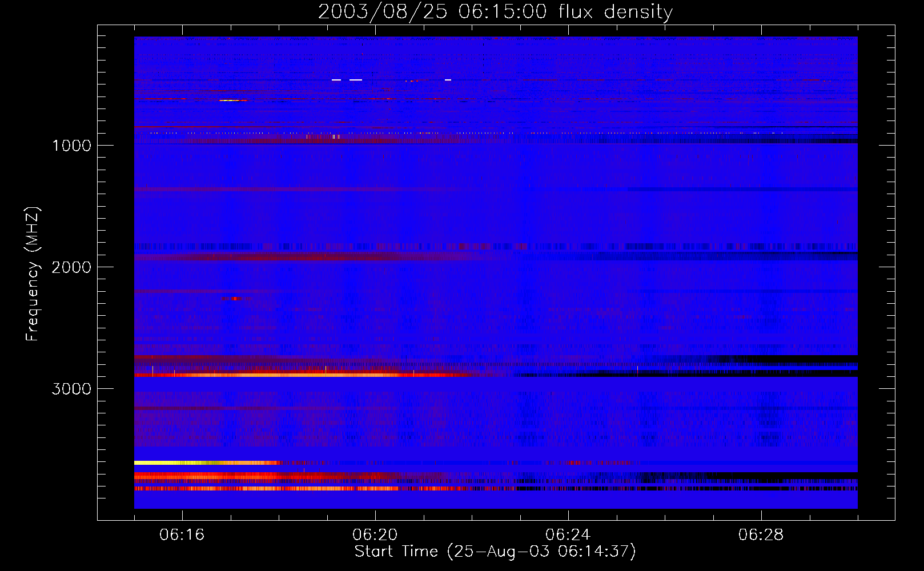Select the 'Frequency (MHZ)' y-axis label
This screenshot has height=571, width=924.
tap(33, 274)
